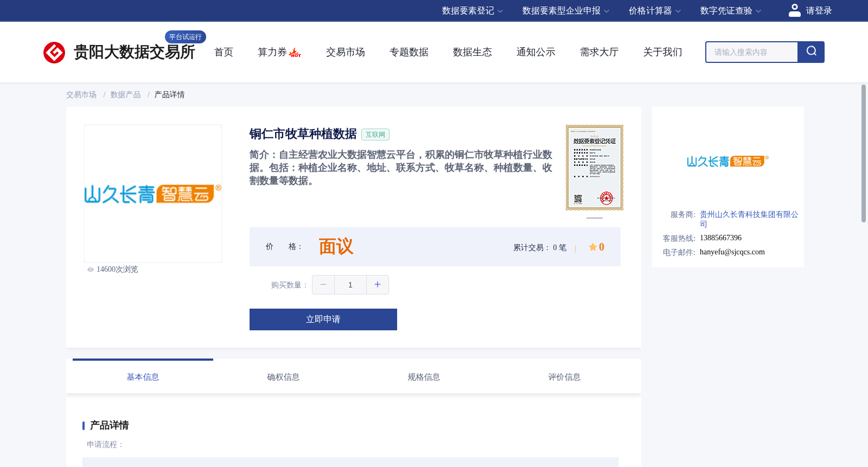Click the hotline number 13885667396
Screen dimensions: 868x467
pos(720,238)
